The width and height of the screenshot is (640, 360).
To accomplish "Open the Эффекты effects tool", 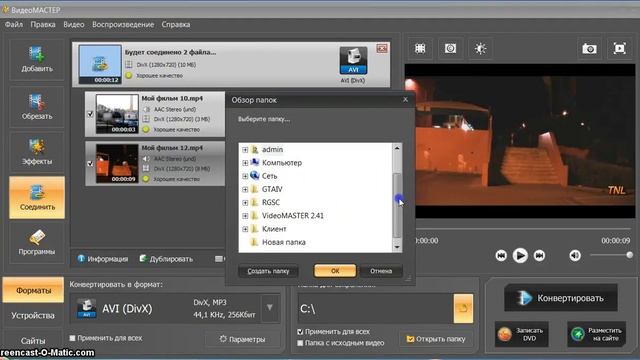I will [x=37, y=152].
